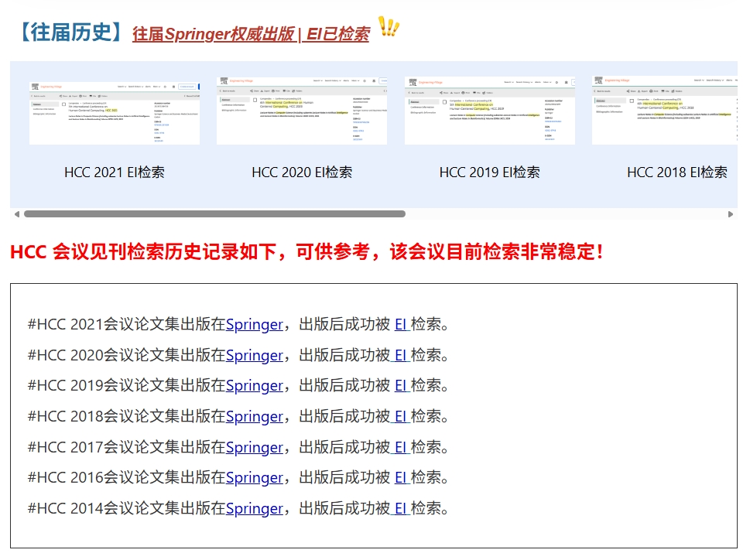This screenshot has height=560, width=750.
Task: Open the EI link in the HCC 2016 row
Action: click(x=402, y=477)
